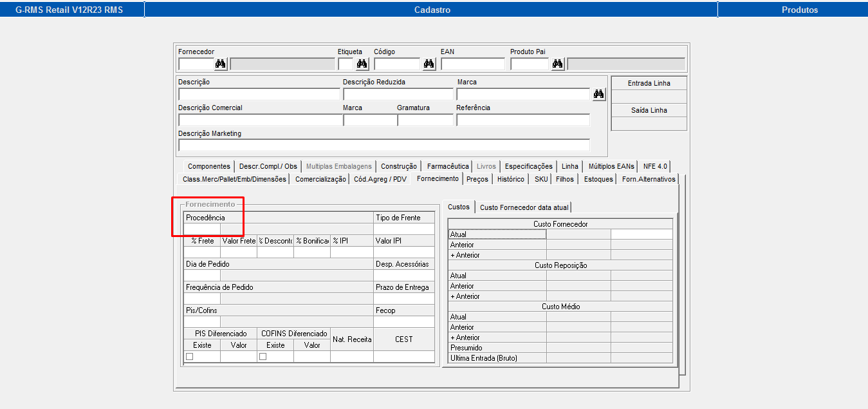Focus the Descrição Reduzida input field
The width and height of the screenshot is (868, 409).
pyautogui.click(x=398, y=94)
